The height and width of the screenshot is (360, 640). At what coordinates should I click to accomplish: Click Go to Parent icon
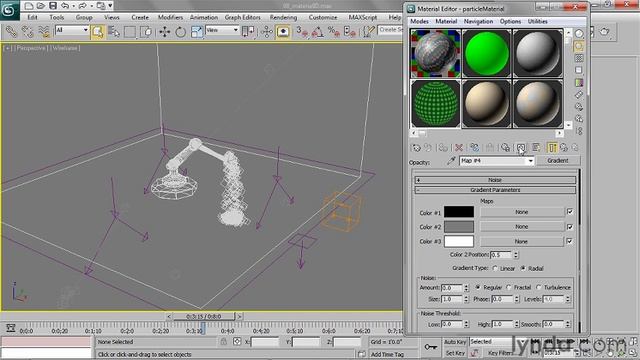coord(564,148)
